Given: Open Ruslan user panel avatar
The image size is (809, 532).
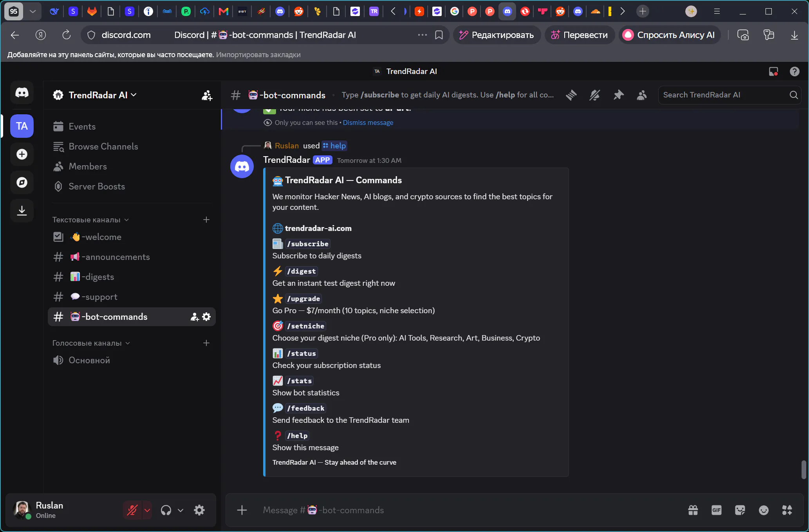Looking at the screenshot, I should click(x=22, y=510).
